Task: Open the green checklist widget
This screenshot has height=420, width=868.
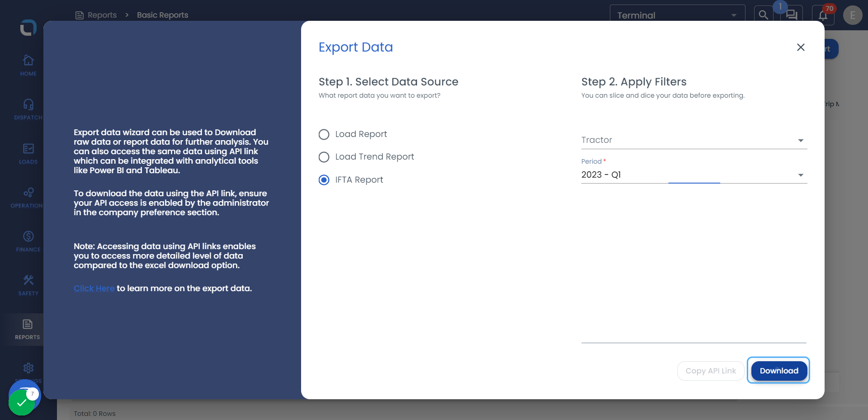Action: click(21, 402)
